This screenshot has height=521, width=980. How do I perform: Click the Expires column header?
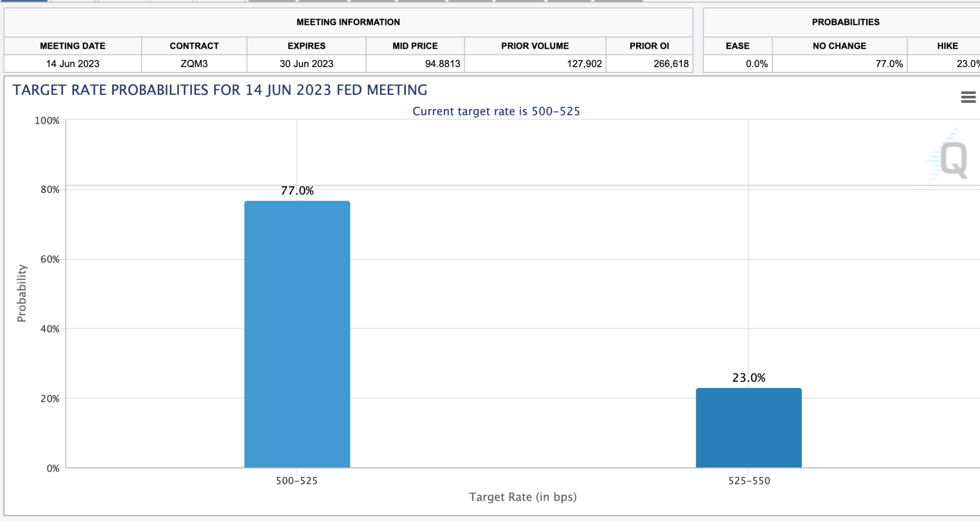point(306,46)
